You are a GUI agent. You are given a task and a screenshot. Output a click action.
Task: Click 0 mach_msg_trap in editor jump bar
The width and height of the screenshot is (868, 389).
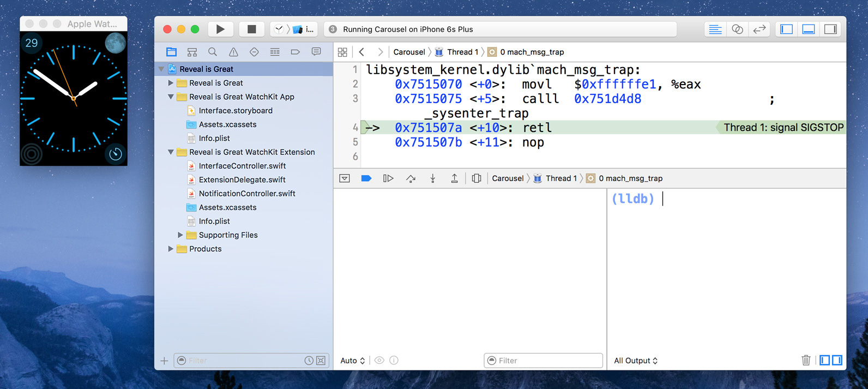pyautogui.click(x=526, y=52)
